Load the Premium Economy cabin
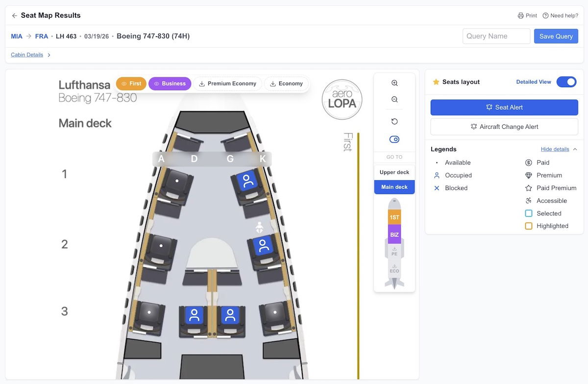This screenshot has width=588, height=384. pos(227,84)
